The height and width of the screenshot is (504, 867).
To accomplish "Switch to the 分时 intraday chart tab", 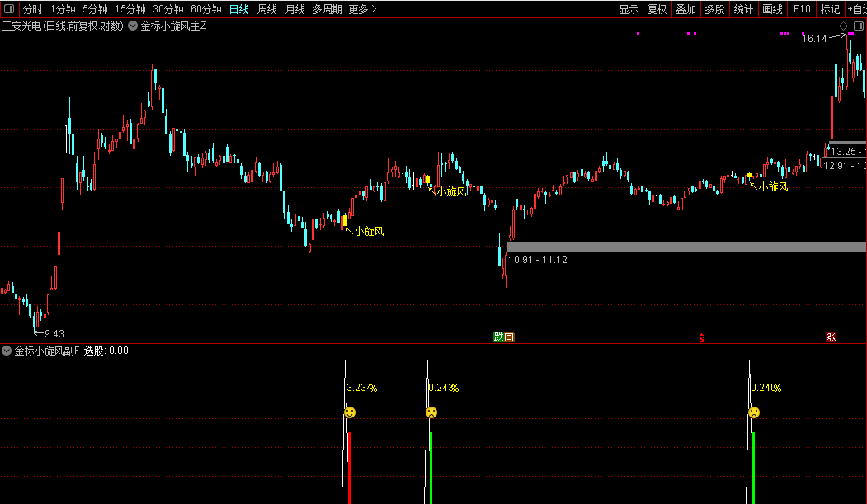I will click(33, 9).
